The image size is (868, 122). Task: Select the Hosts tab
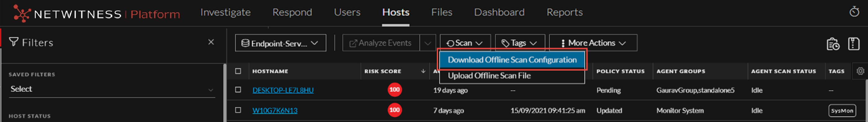point(396,12)
